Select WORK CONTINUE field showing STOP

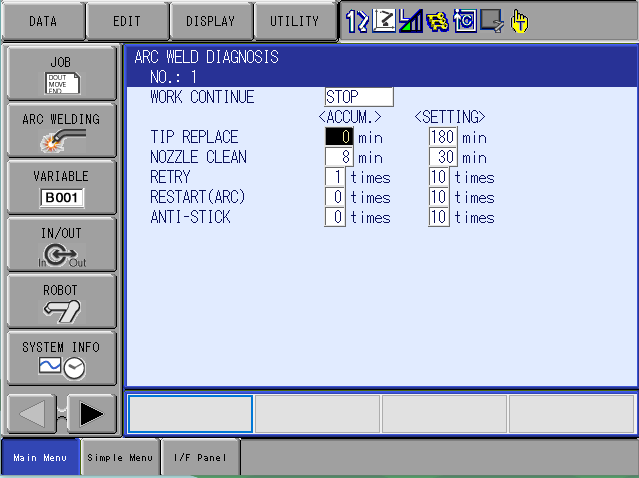[359, 97]
